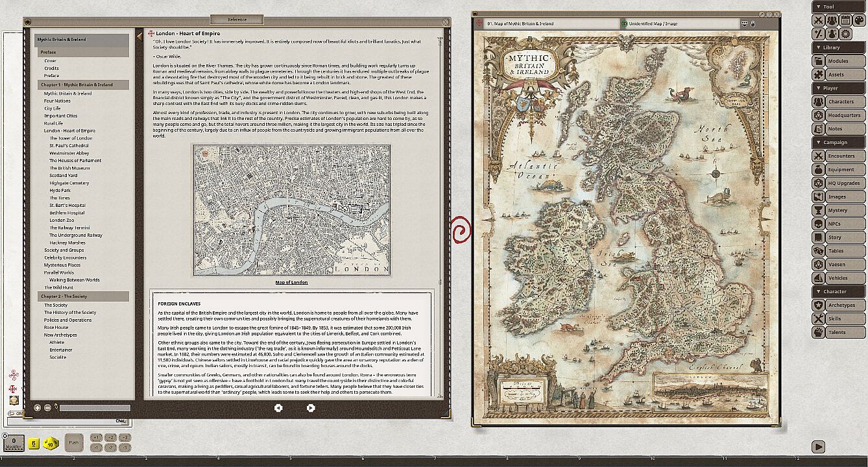
Task: Open the calendar tool icon
Action: (x=845, y=20)
